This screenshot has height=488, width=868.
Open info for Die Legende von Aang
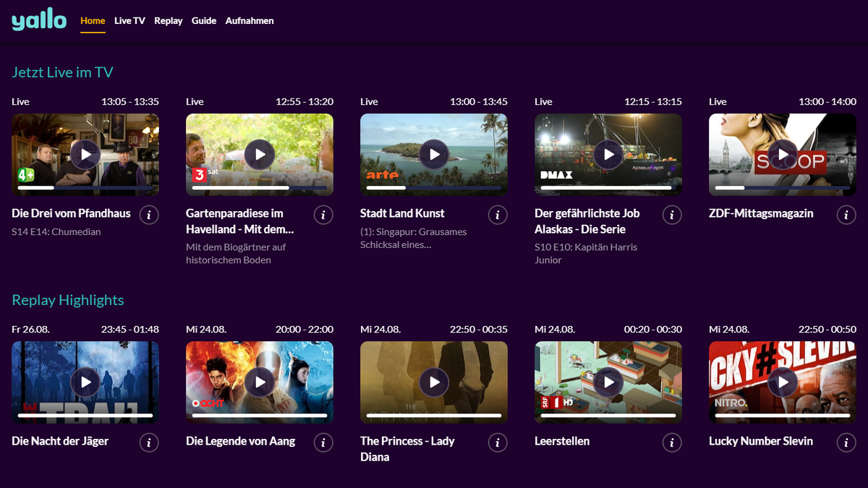[323, 442]
